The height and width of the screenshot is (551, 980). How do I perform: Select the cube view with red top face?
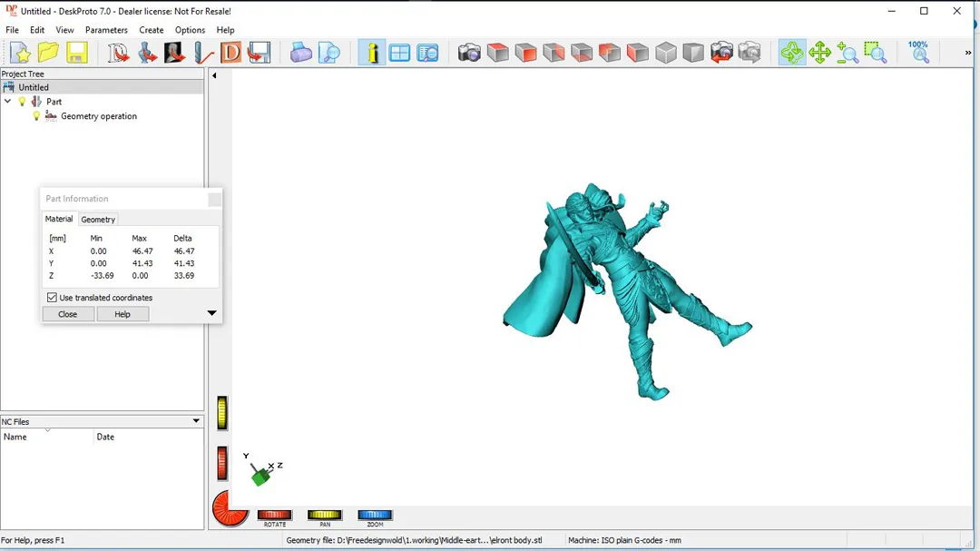497,53
